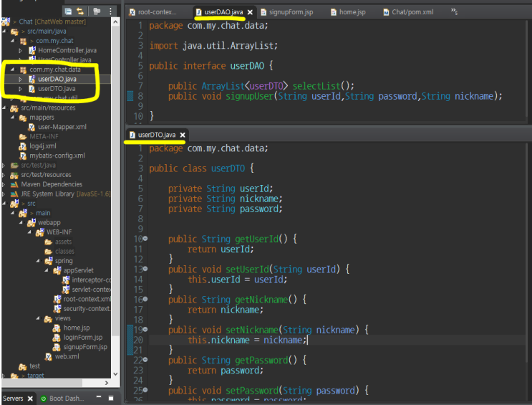The width and height of the screenshot is (532, 405).
Task: Collapse the com.my.chat package
Action: 12,41
